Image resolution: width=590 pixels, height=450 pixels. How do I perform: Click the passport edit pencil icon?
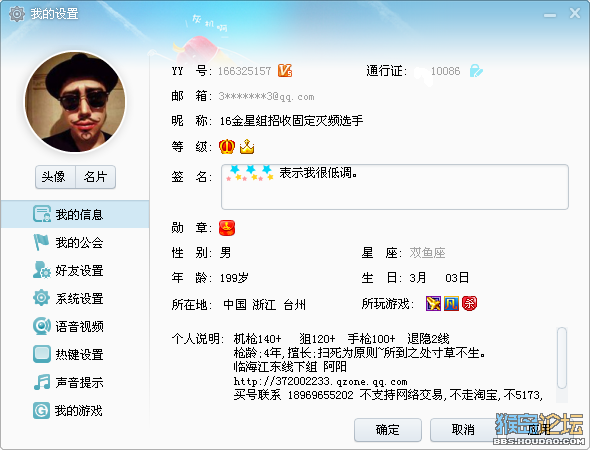click(476, 71)
